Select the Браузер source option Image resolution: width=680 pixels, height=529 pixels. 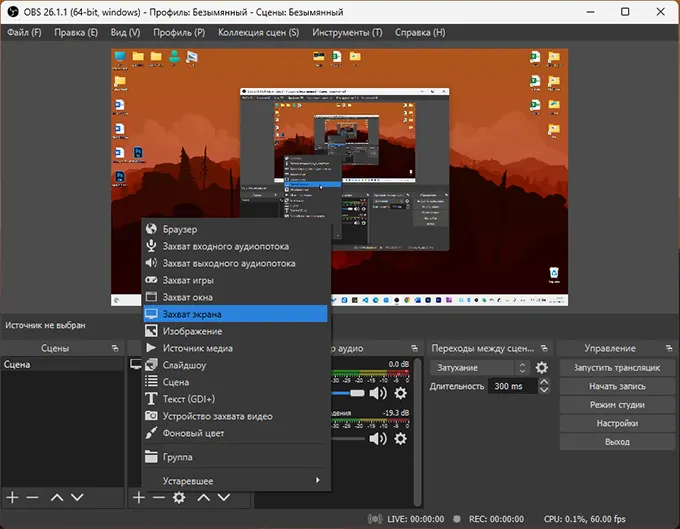tap(180, 230)
